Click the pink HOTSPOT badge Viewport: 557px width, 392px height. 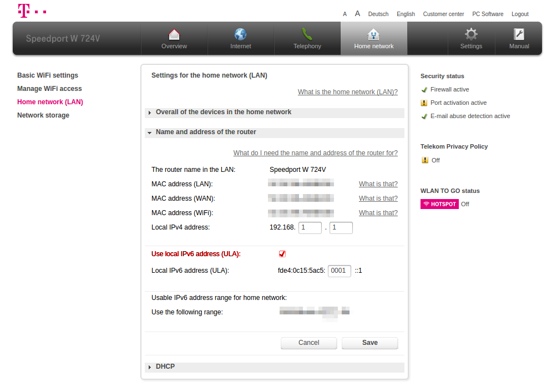pyautogui.click(x=439, y=204)
